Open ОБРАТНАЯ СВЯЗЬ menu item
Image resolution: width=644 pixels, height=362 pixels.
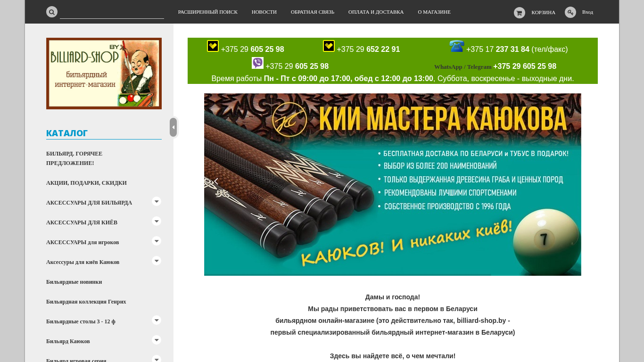(313, 12)
